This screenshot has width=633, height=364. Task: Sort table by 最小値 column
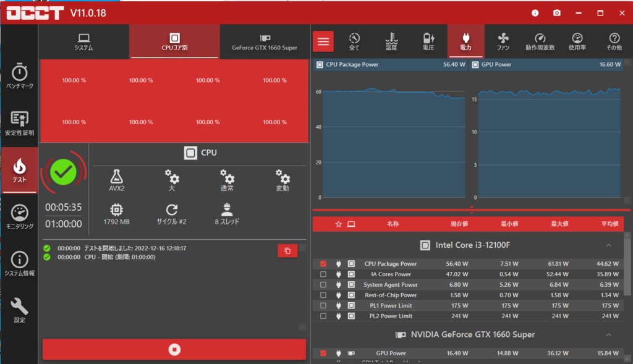click(509, 224)
